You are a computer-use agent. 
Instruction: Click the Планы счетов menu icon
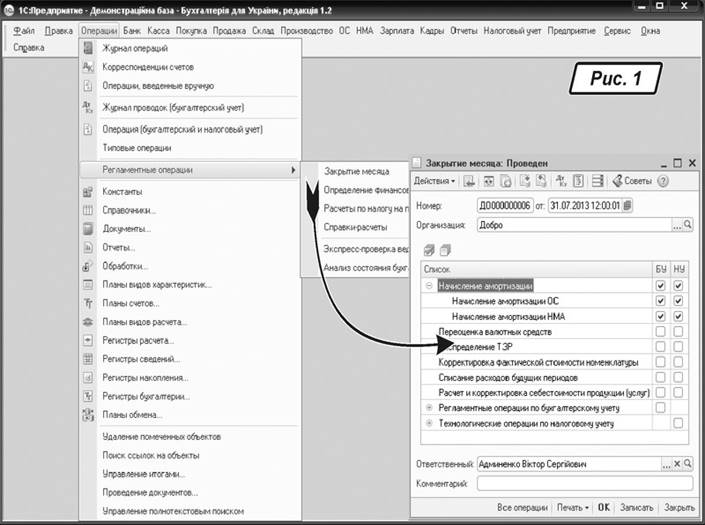click(88, 303)
